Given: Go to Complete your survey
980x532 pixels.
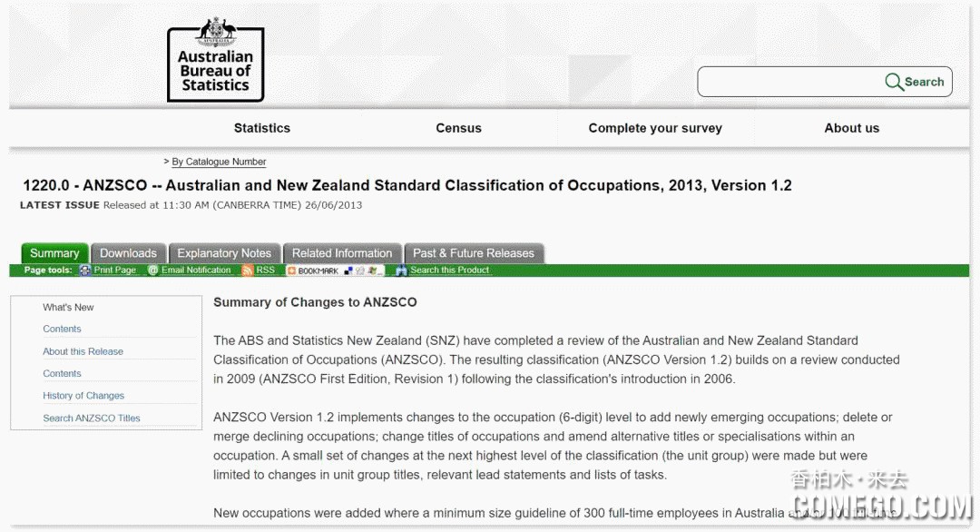Looking at the screenshot, I should [655, 128].
